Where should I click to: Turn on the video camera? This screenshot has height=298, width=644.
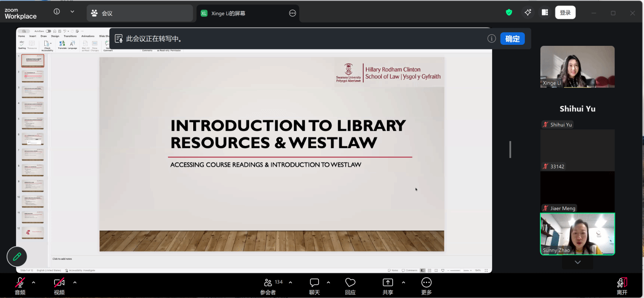click(x=59, y=283)
